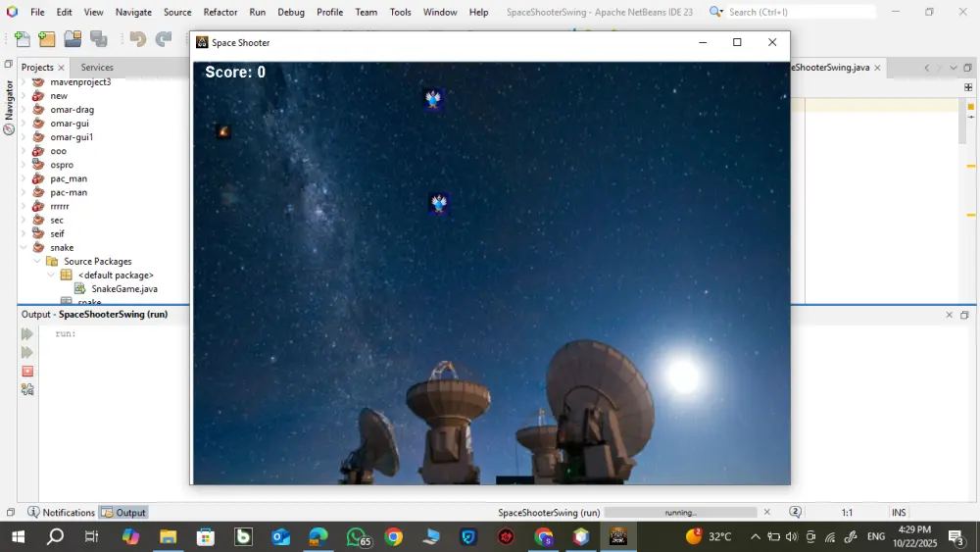Close the SpaceShooterSwing.java editor tab
The width and height of the screenshot is (980, 552).
877,68
